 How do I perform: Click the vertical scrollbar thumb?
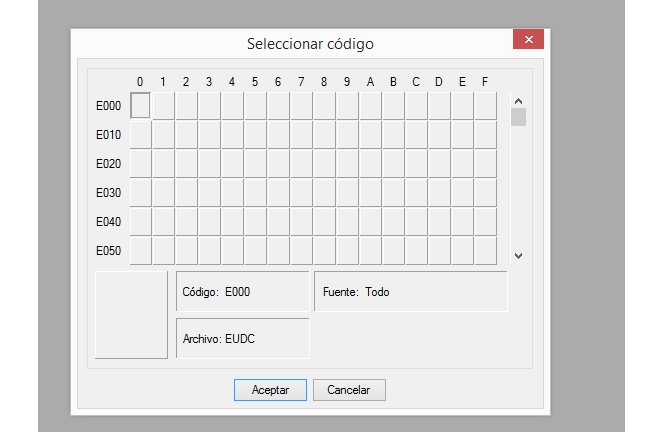click(x=518, y=117)
